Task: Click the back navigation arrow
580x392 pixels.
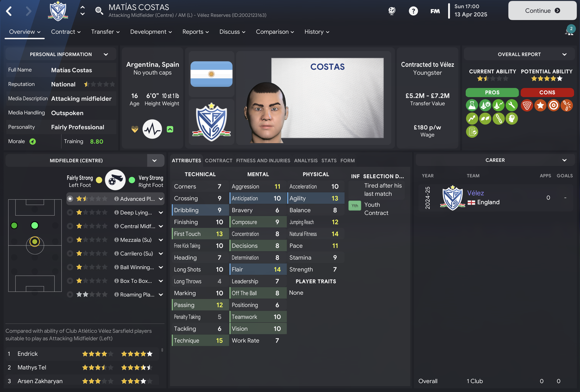Action: point(9,11)
